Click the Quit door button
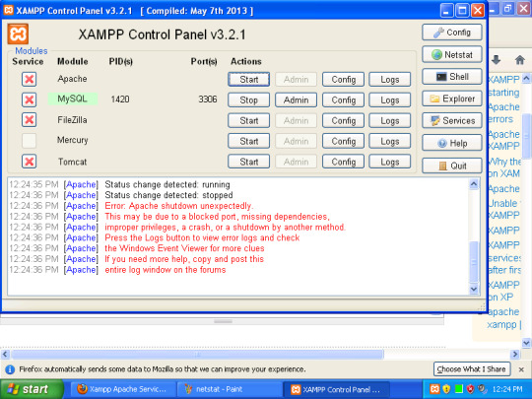Viewport: 532px width, 399px height. click(x=452, y=166)
